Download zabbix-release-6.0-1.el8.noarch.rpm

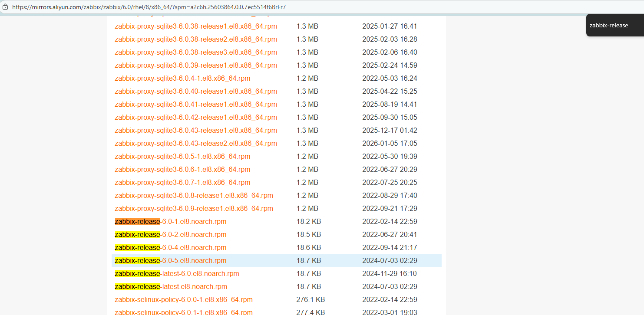tap(171, 222)
